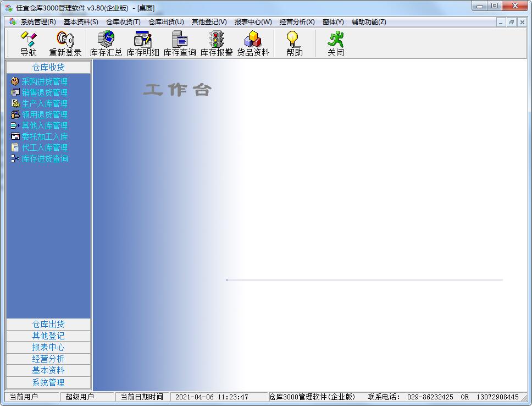Click the phone number 13072908445

(x=497, y=397)
